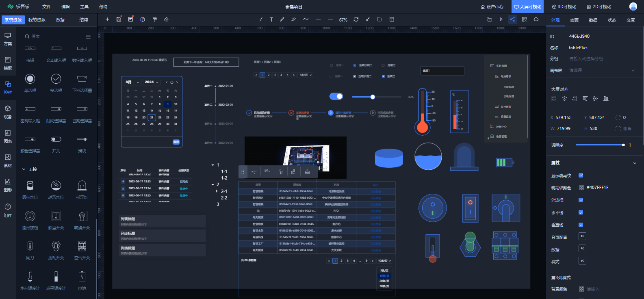Expand the 数据 settings in properties
The height and width of the screenshot is (299, 644).
(583, 249)
